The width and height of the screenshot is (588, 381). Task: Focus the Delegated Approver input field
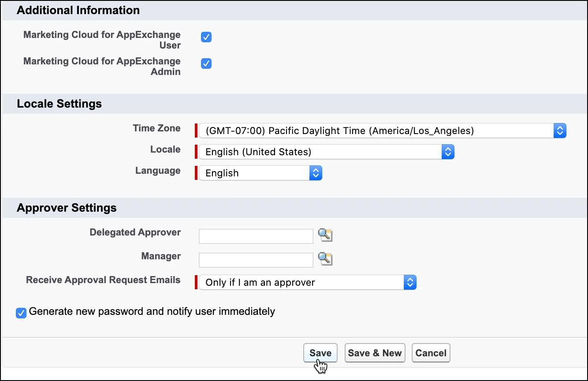click(x=256, y=236)
